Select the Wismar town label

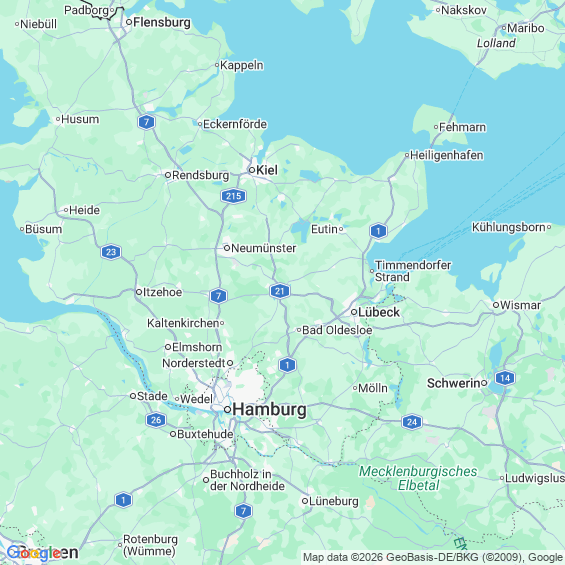[520, 305]
